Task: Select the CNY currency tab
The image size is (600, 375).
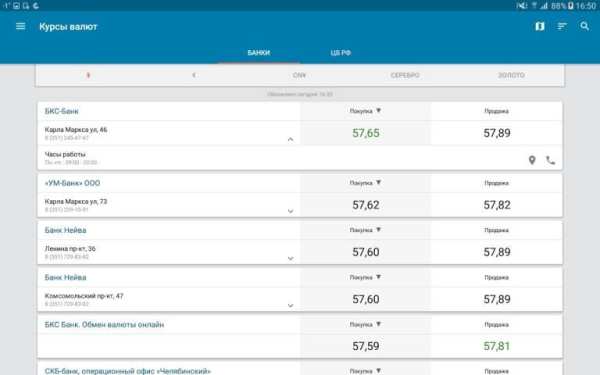Action: pos(299,75)
